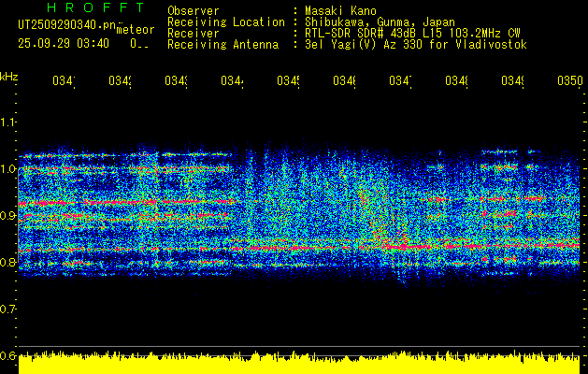Click the 1.0 frequency axis label
The width and height of the screenshot is (588, 374).
click(x=7, y=169)
